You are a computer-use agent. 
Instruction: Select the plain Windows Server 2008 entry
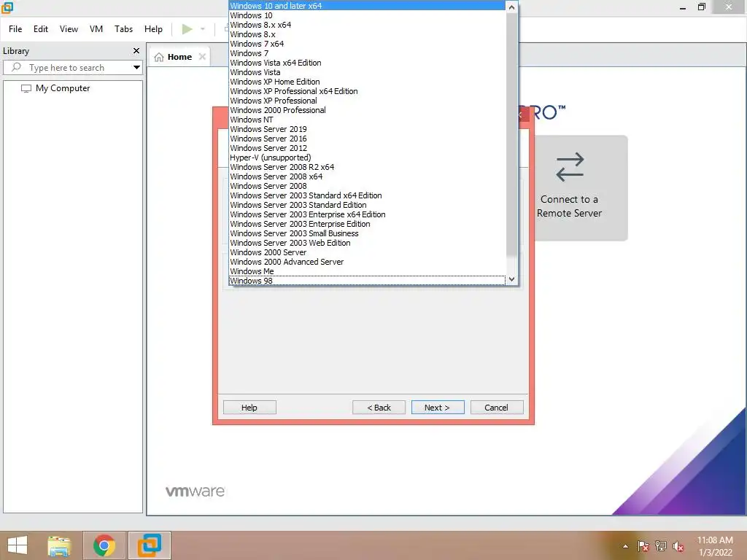[x=367, y=186]
